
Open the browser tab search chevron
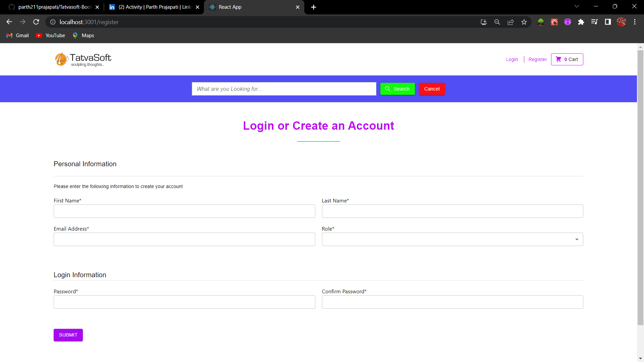[577, 6]
